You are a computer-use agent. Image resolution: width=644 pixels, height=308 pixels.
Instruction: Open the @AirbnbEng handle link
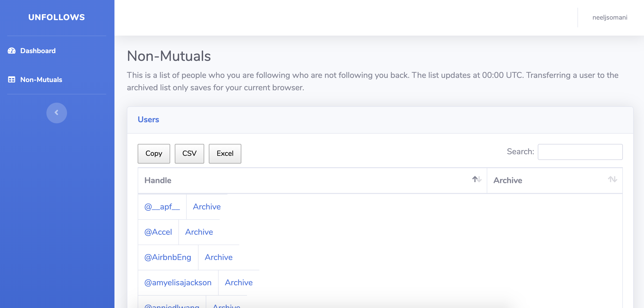[168, 257]
